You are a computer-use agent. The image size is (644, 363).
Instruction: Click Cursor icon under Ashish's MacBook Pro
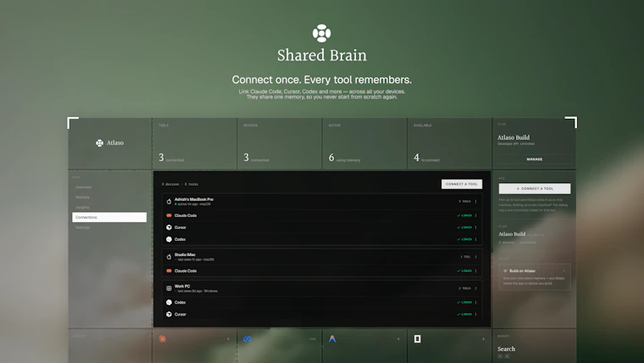[169, 227]
